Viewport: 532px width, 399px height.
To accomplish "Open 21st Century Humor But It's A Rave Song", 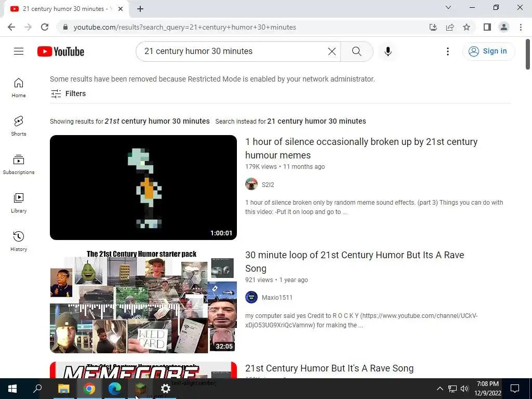I will click(329, 368).
